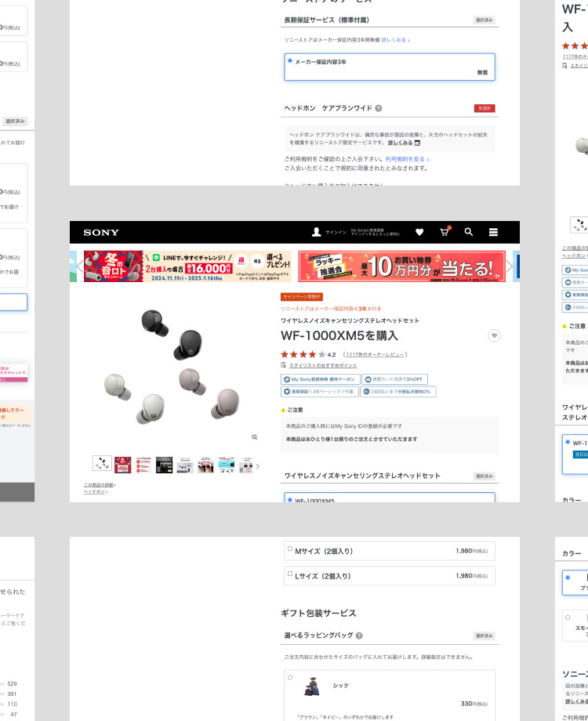Check the Lサイズ（2個入り） checkbox
The width and height of the screenshot is (588, 721).
[x=290, y=575]
